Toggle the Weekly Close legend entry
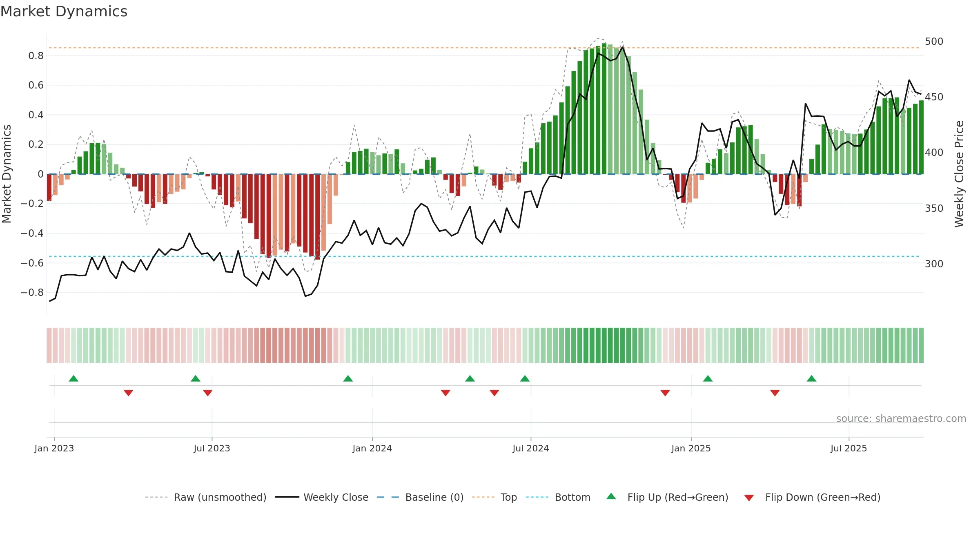Image resolution: width=980 pixels, height=551 pixels. coord(322,497)
